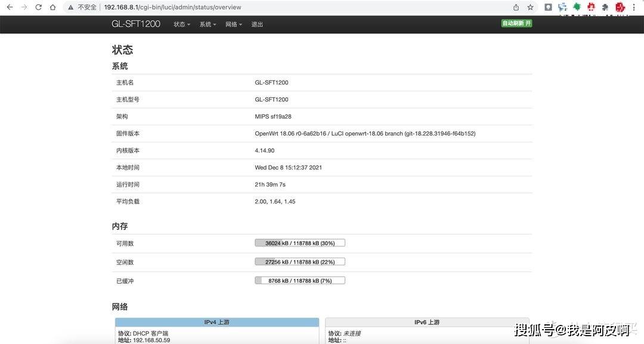The height and width of the screenshot is (344, 644).
Task: Click the URL address bar field
Action: pyautogui.click(x=298, y=8)
